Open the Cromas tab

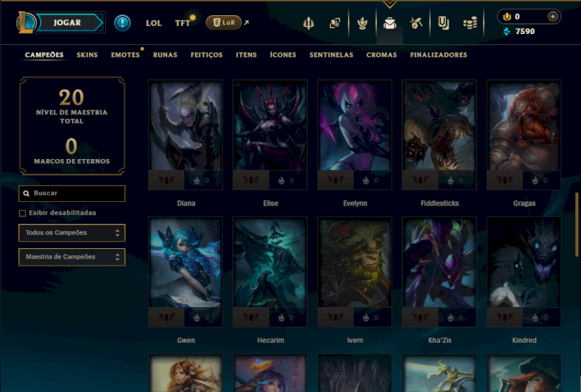[x=382, y=55]
